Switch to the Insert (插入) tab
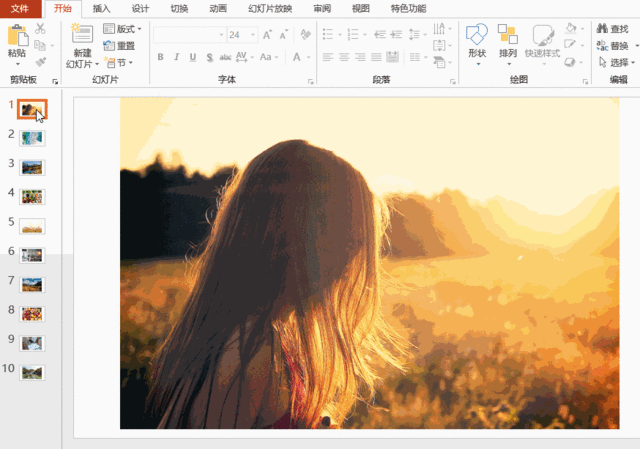This screenshot has height=449, width=640. [x=102, y=8]
